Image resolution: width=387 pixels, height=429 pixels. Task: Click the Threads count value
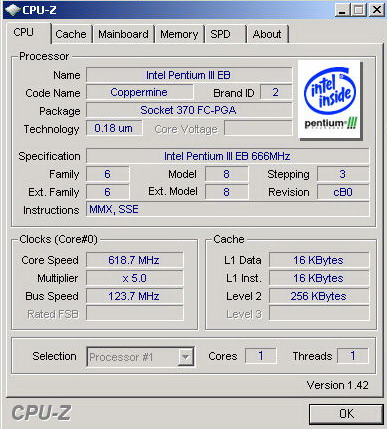pyautogui.click(x=353, y=356)
